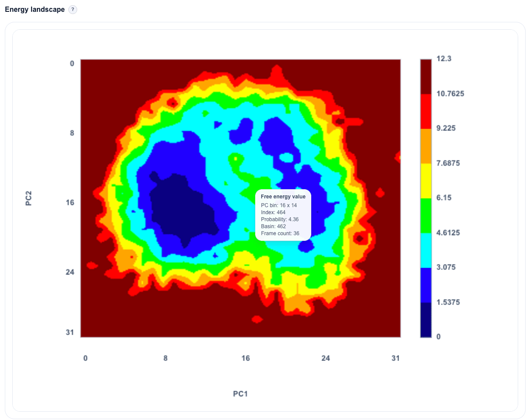530x420 pixels.
Task: Click the green colorbar segment above 4.6125
Action: click(426, 215)
